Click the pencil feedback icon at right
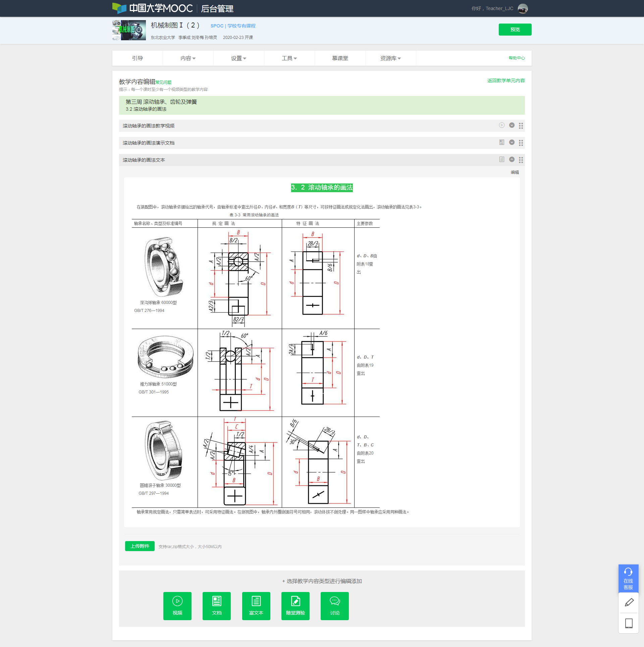 [629, 603]
